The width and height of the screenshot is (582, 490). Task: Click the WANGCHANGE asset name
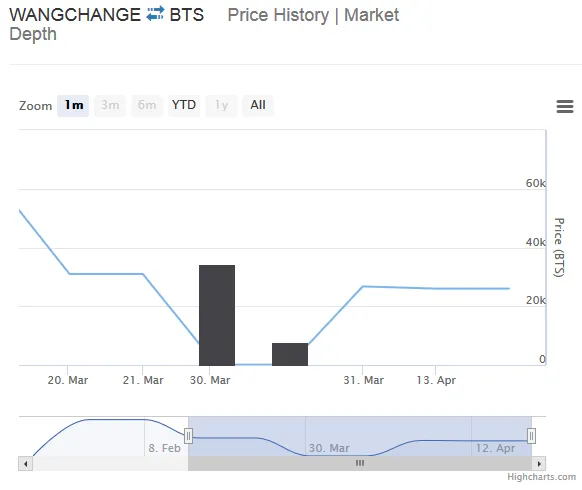coord(75,15)
